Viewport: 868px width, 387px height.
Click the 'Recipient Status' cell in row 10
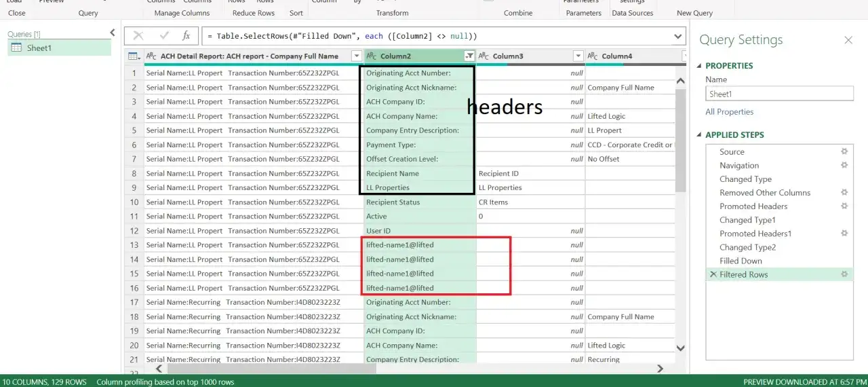pos(420,202)
